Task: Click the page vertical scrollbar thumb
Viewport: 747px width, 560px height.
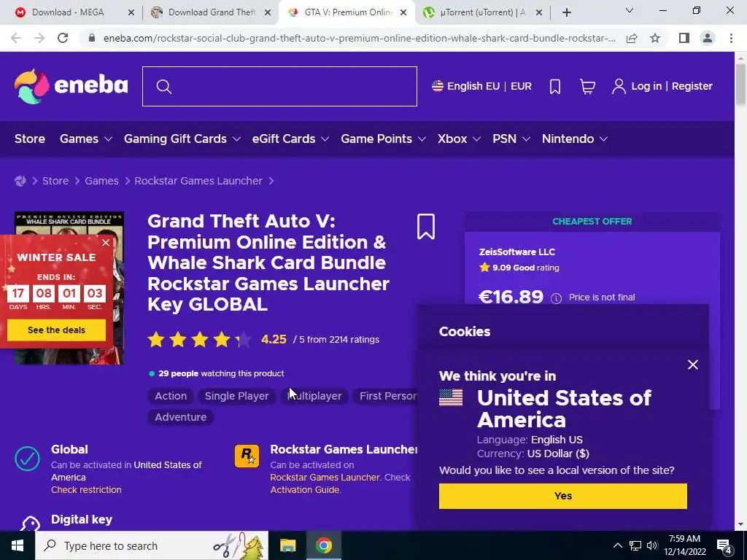Action: 740,85
